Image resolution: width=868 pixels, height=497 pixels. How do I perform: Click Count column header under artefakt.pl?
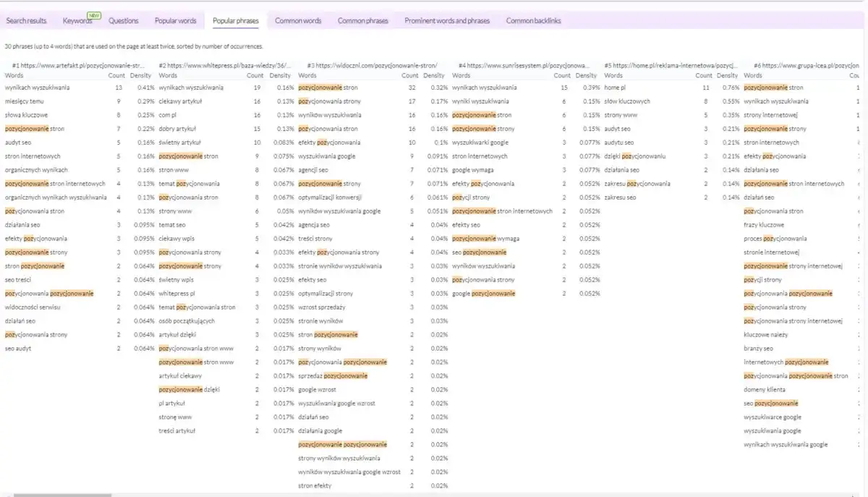click(116, 75)
